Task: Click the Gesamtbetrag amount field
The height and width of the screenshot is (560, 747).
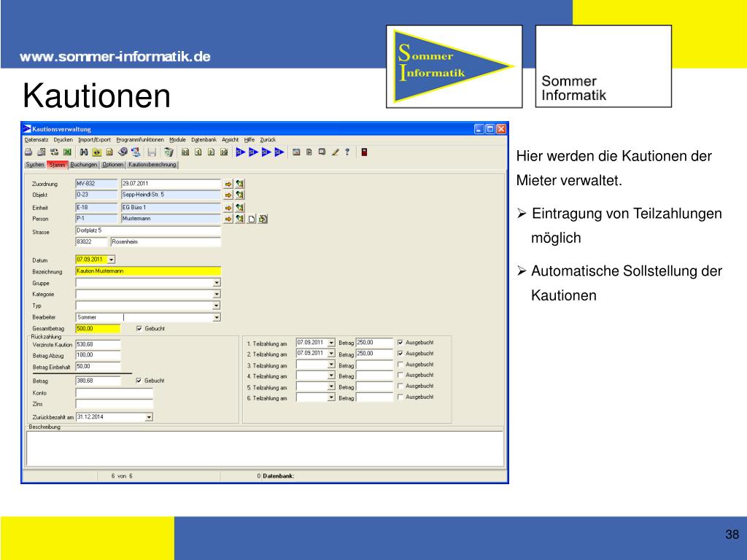Action: (x=98, y=329)
